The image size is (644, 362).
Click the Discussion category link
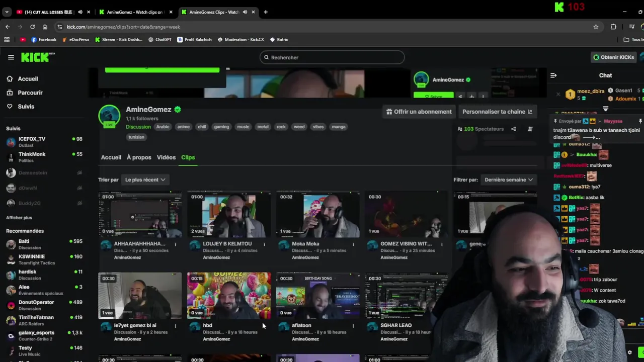[138, 127]
